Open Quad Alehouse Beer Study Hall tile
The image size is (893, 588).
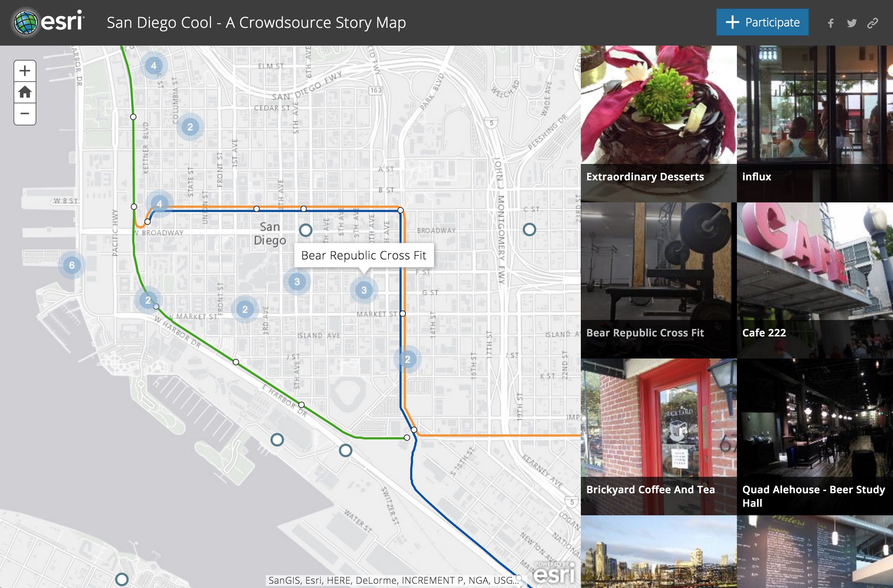(815, 437)
